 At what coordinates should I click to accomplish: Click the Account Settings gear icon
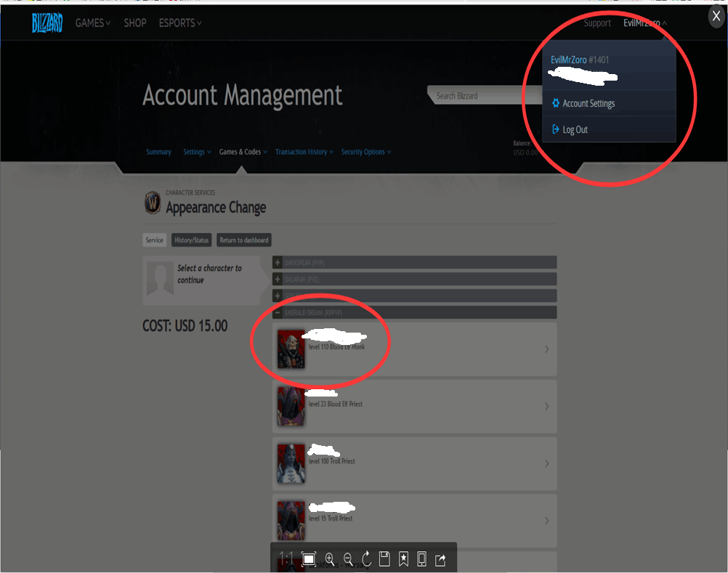pyautogui.click(x=555, y=103)
